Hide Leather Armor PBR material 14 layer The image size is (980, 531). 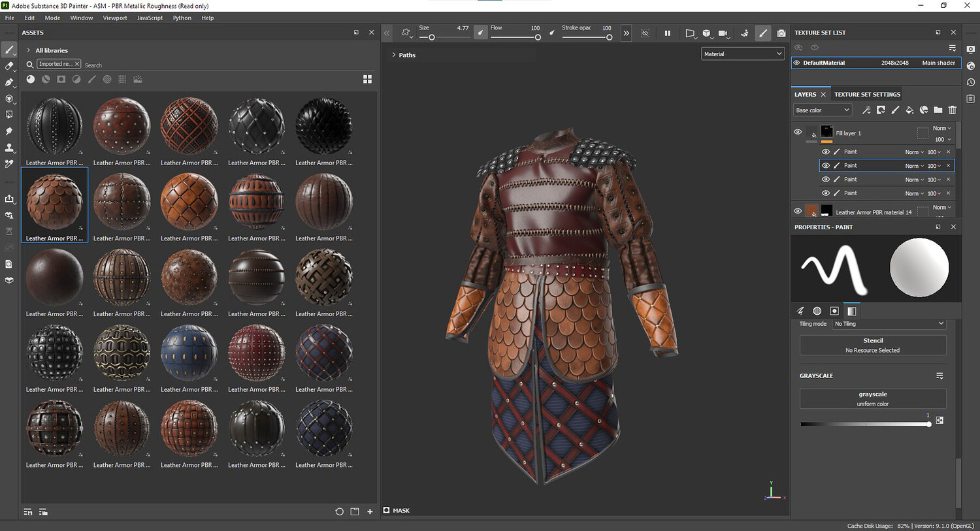[798, 211]
